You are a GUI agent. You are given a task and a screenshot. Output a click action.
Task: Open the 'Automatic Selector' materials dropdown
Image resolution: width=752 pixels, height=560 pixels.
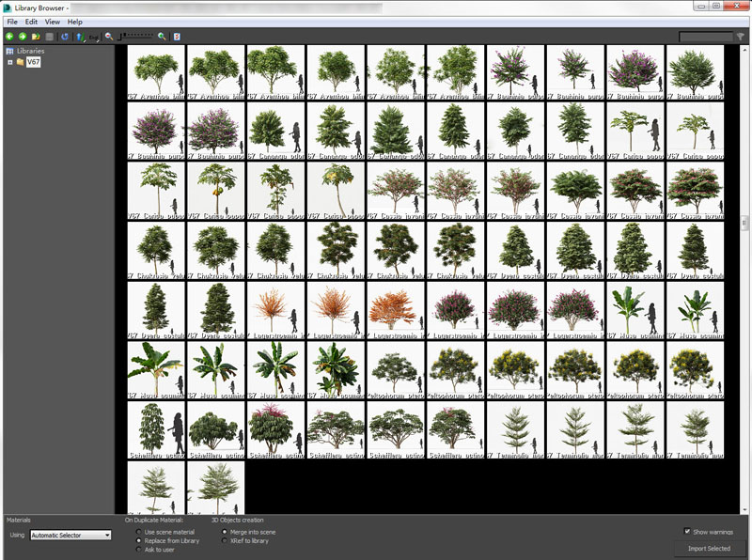pos(70,536)
